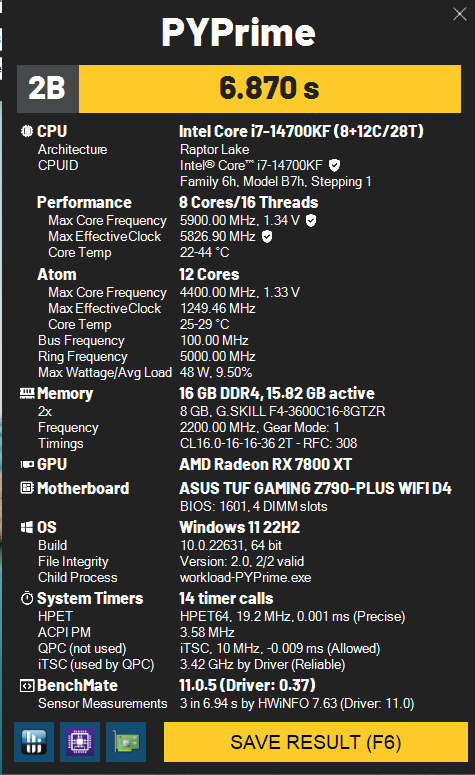Click the 2B benchmark label box
The height and width of the screenshot is (775, 475).
[47, 89]
